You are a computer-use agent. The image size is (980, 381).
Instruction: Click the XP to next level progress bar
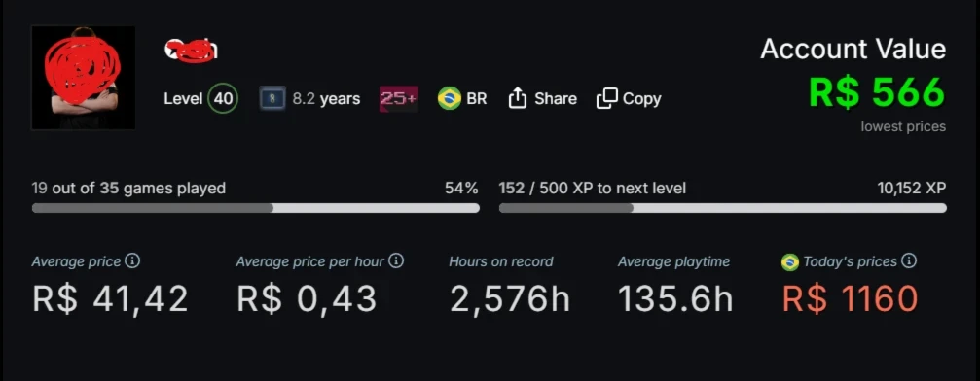722,208
